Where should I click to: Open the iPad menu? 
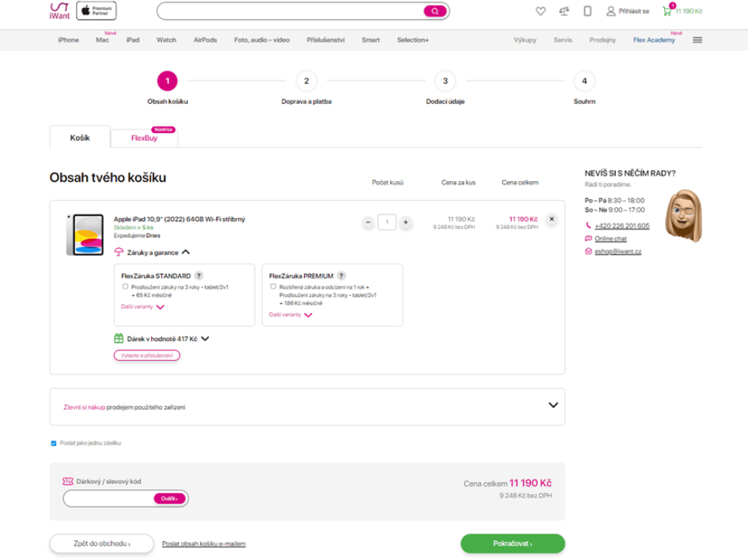click(133, 40)
